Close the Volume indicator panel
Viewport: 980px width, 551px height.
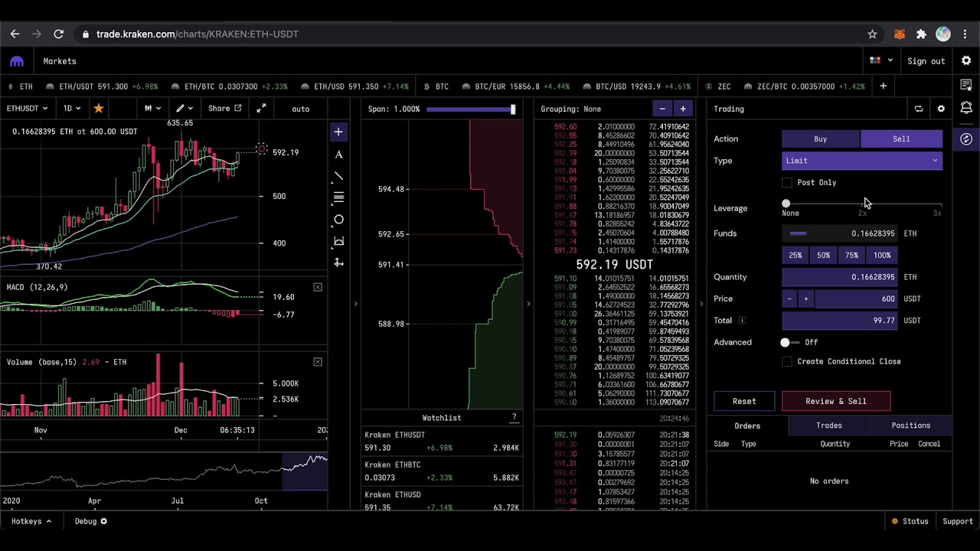[x=318, y=362]
